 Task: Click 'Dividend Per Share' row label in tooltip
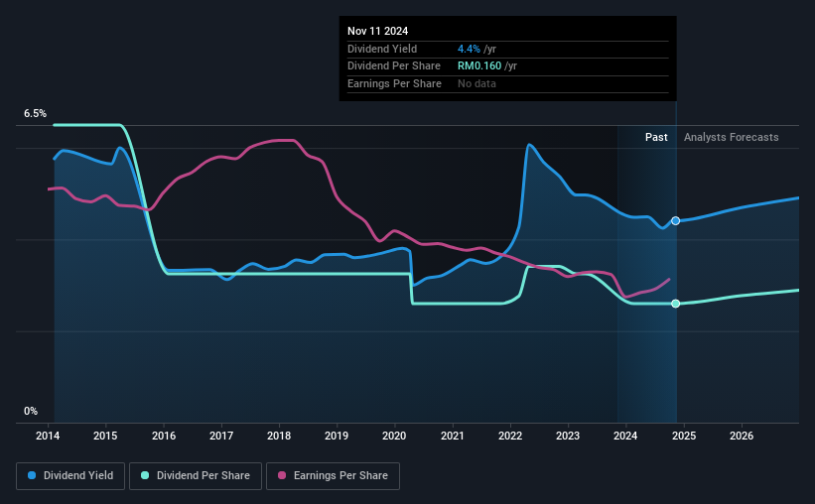tap(393, 66)
